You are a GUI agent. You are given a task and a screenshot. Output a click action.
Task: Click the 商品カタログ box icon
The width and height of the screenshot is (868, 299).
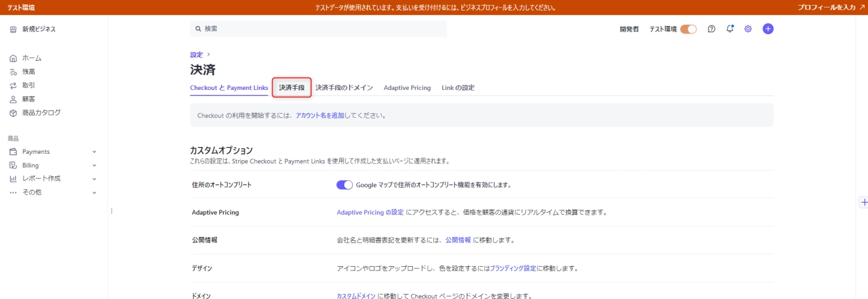tap(13, 113)
